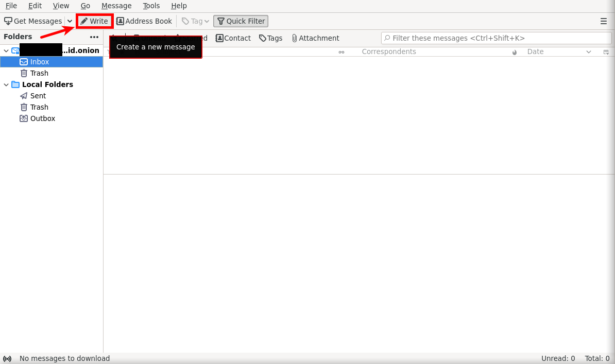Image resolution: width=615 pixels, height=364 pixels.
Task: Open the Tools menu
Action: [151, 6]
